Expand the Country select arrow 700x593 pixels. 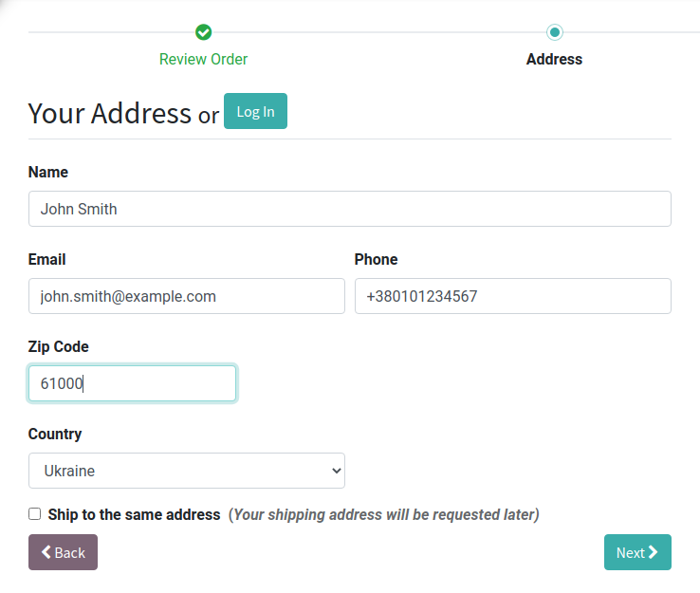(x=337, y=471)
